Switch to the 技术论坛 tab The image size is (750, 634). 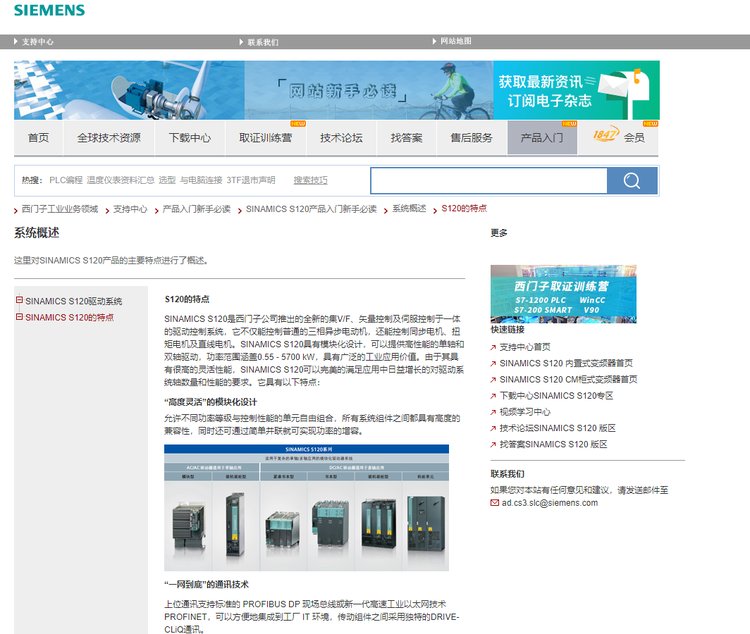pyautogui.click(x=341, y=138)
